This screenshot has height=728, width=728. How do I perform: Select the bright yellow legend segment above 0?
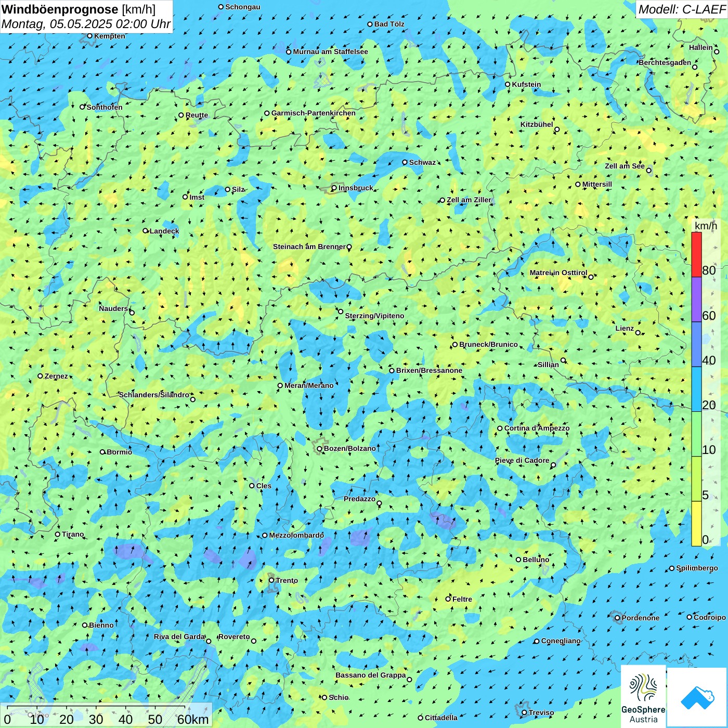pyautogui.click(x=696, y=524)
